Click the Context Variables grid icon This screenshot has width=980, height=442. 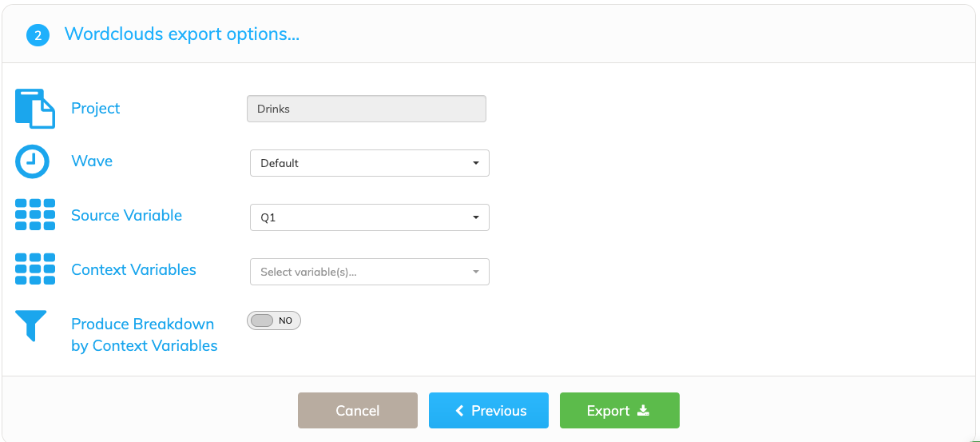coord(35,269)
